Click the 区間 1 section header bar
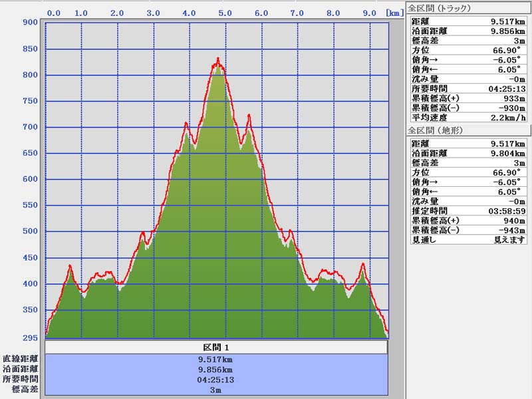The width and height of the screenshot is (532, 399). (216, 347)
